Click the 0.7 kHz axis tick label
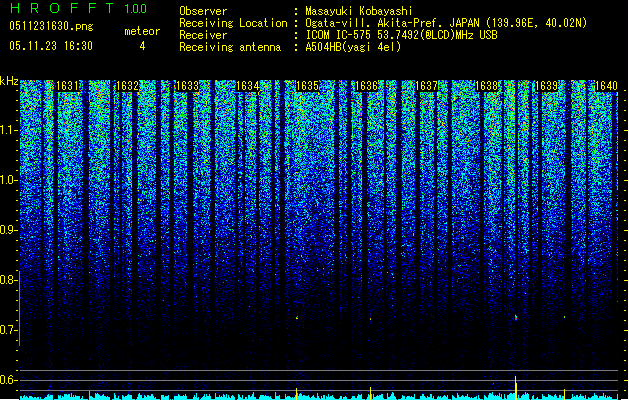 pos(9,330)
